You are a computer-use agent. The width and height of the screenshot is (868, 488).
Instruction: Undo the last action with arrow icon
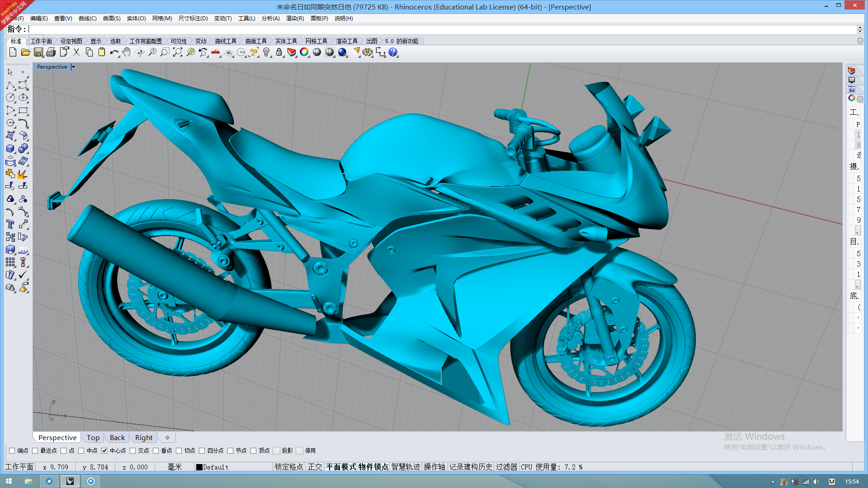click(x=114, y=52)
